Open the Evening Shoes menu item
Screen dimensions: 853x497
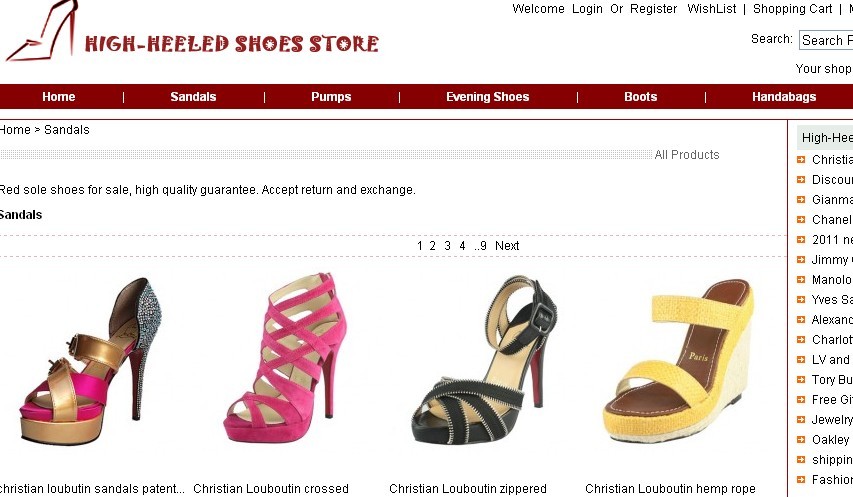(x=487, y=97)
